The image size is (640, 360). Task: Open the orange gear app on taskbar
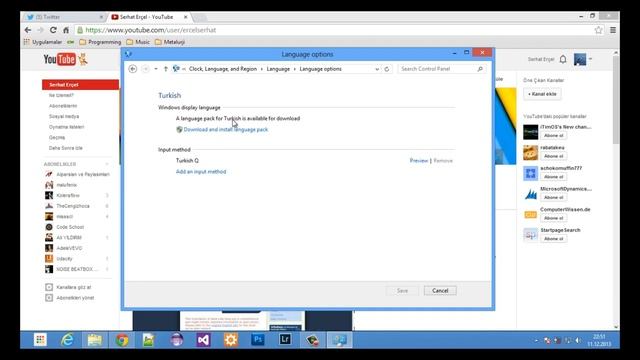(x=231, y=340)
